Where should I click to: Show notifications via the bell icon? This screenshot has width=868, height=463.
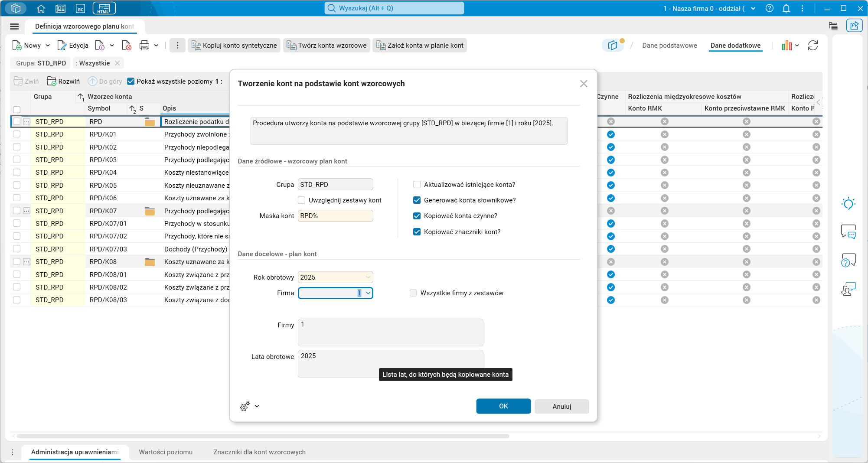click(x=786, y=8)
